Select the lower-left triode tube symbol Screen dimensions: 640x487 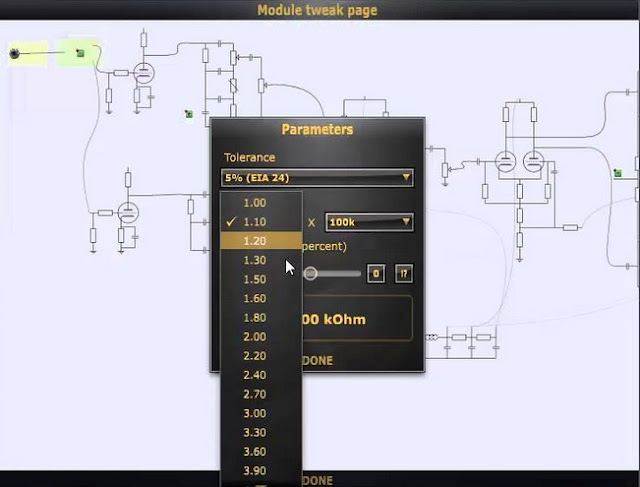tap(128, 213)
